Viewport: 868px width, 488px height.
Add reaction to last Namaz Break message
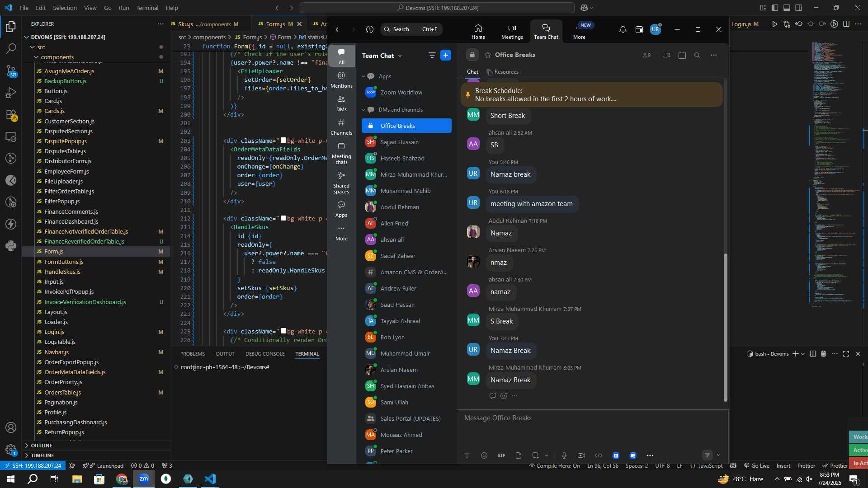pos(504,396)
